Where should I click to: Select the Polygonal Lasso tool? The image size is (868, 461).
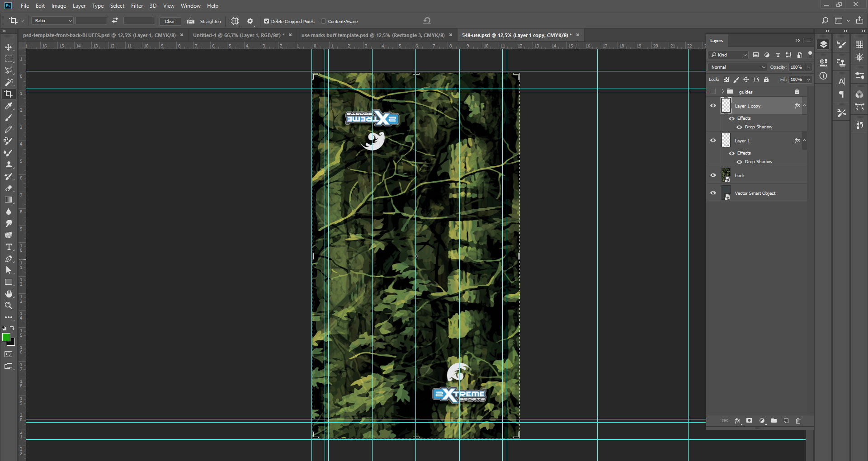[x=9, y=71]
